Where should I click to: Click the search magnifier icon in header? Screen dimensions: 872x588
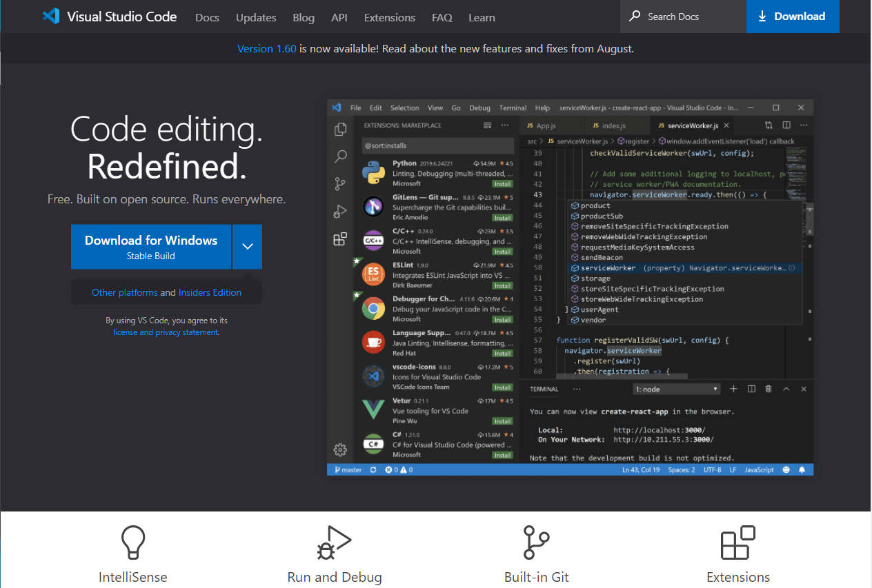(635, 17)
